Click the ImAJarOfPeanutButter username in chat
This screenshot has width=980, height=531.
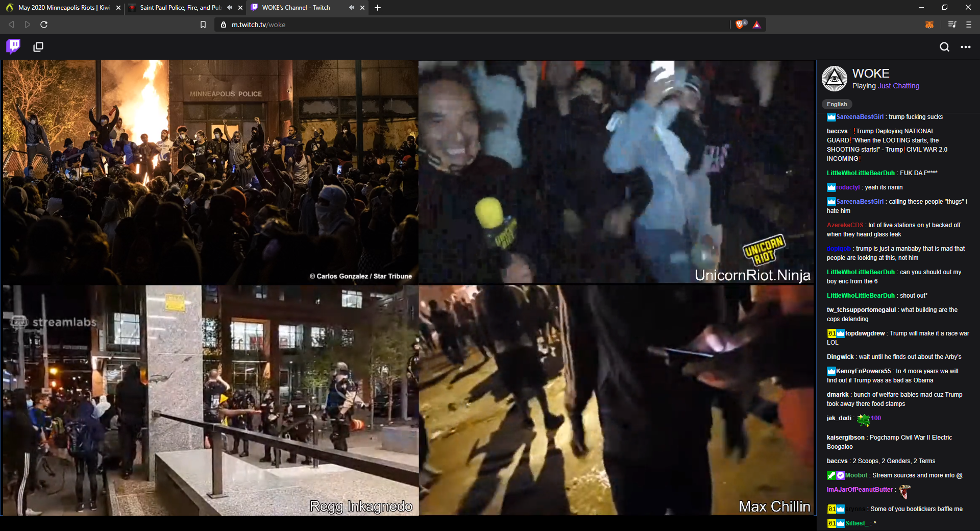tap(860, 490)
